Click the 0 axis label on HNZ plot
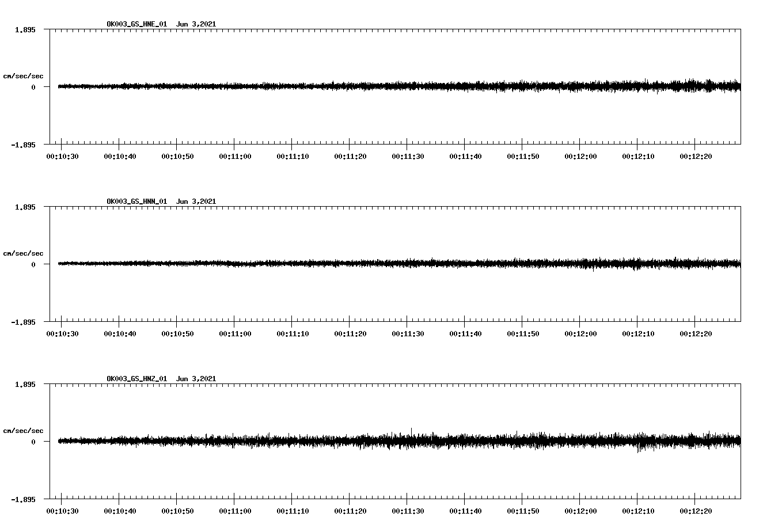782x532 pixels. coord(33,442)
